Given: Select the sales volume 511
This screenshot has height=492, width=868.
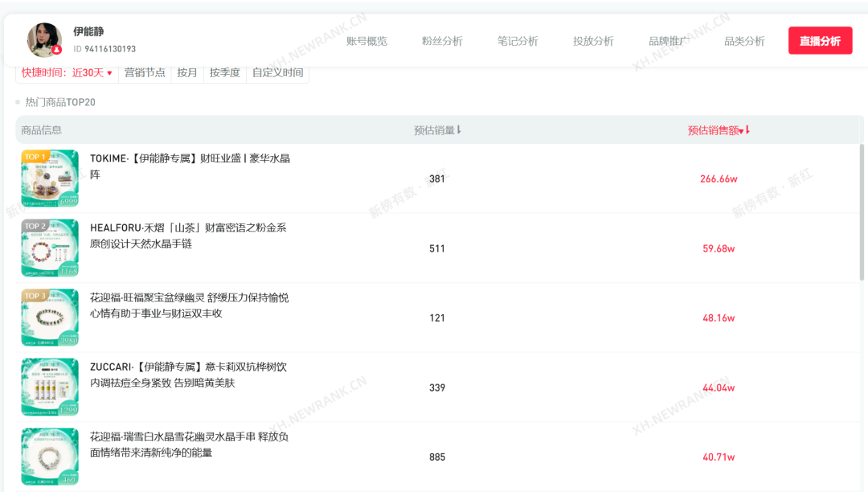Looking at the screenshot, I should point(436,248).
